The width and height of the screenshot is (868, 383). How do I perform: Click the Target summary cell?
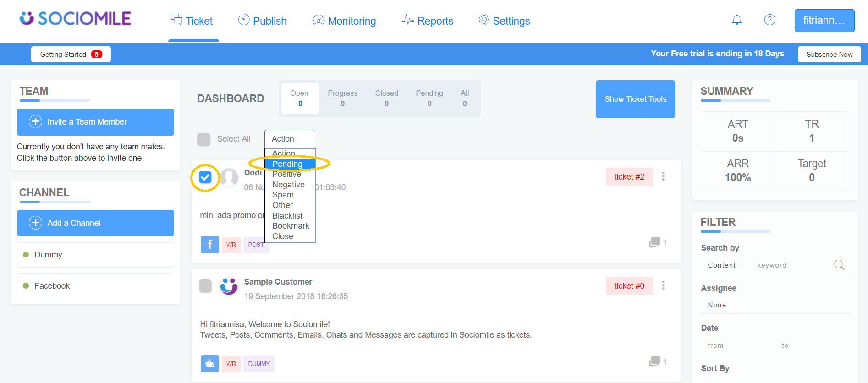coord(812,171)
